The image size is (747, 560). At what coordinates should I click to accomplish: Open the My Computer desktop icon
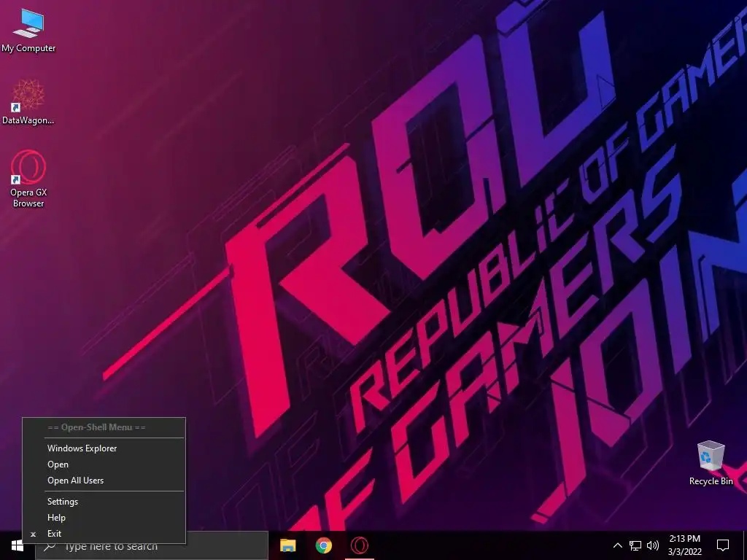(28, 29)
